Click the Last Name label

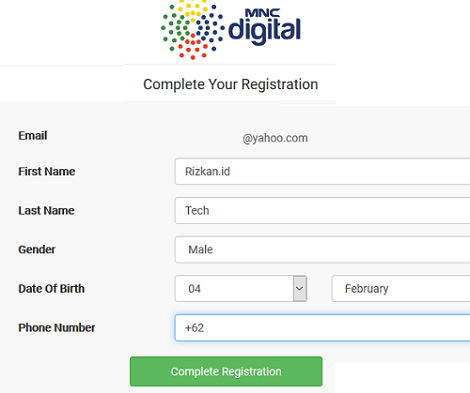[x=46, y=210]
